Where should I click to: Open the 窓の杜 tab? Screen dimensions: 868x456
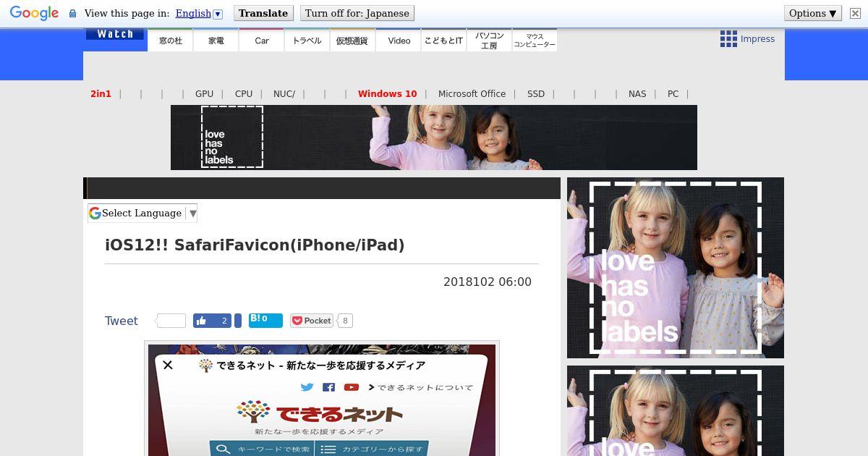171,41
